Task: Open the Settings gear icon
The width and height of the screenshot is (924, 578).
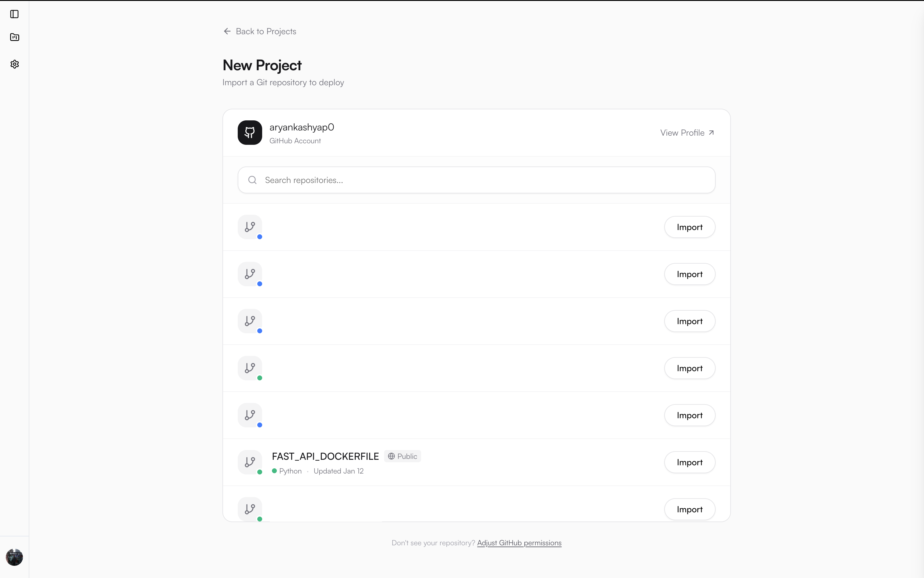Action: [x=15, y=64]
